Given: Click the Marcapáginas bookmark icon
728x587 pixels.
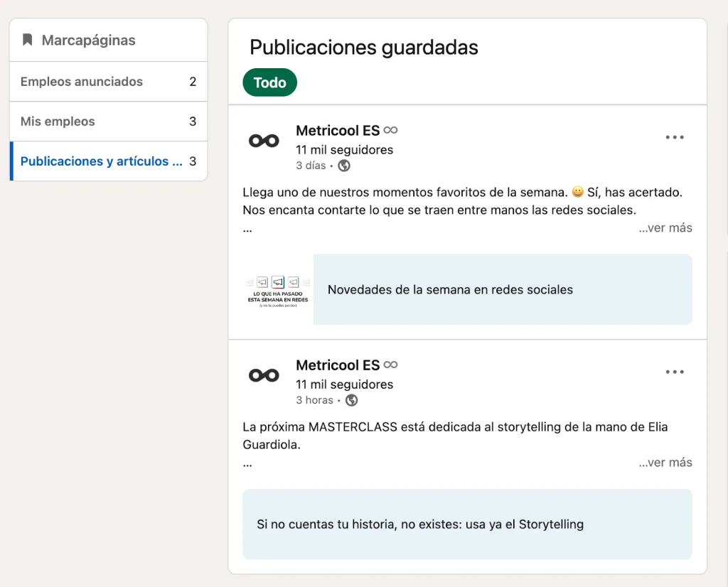Looking at the screenshot, I should point(28,40).
